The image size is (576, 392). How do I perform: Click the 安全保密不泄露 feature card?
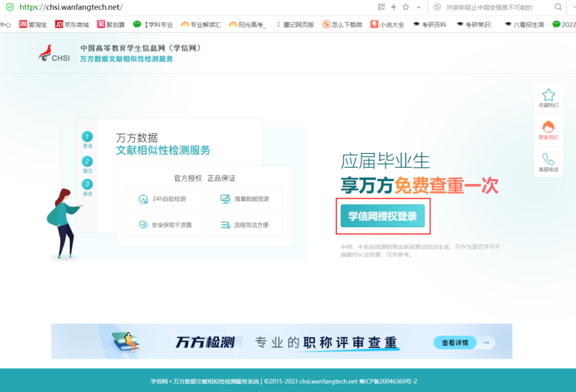tap(163, 225)
